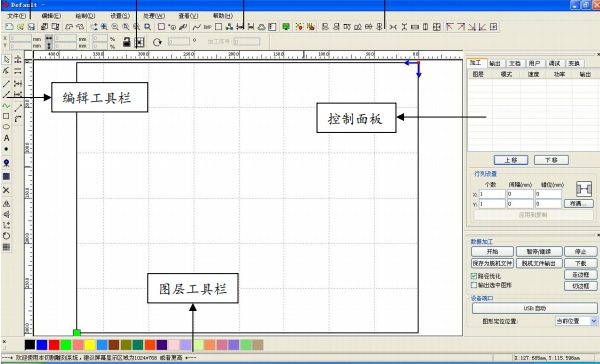The height and width of the screenshot is (364, 600).
Task: Switch to the 加工 tab
Action: pyautogui.click(x=476, y=63)
